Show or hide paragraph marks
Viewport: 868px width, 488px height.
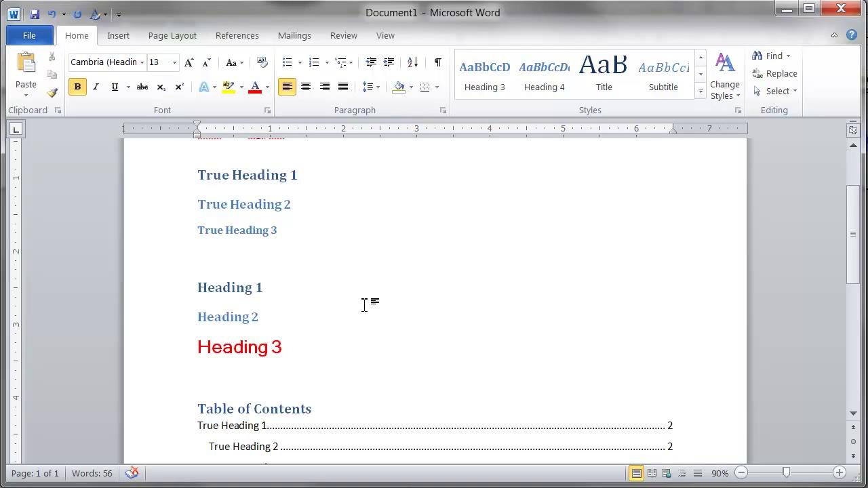click(x=437, y=62)
